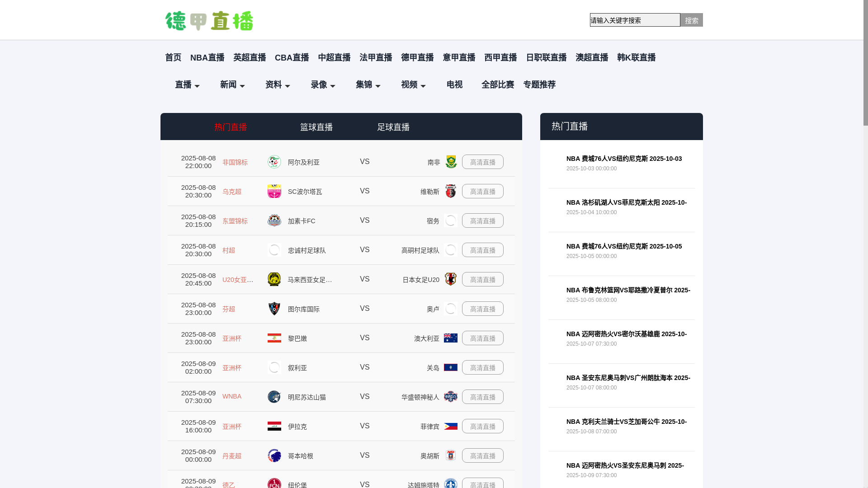This screenshot has width=868, height=488.
Task: Click the 搜索 search button
Action: (x=691, y=20)
